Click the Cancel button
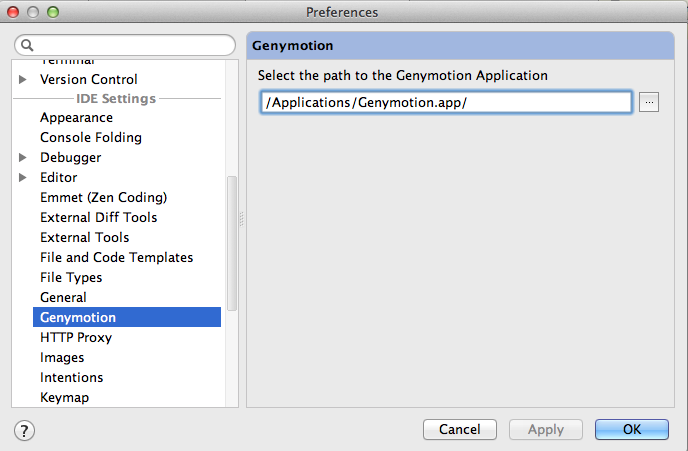The height and width of the screenshot is (451, 688). 460,429
